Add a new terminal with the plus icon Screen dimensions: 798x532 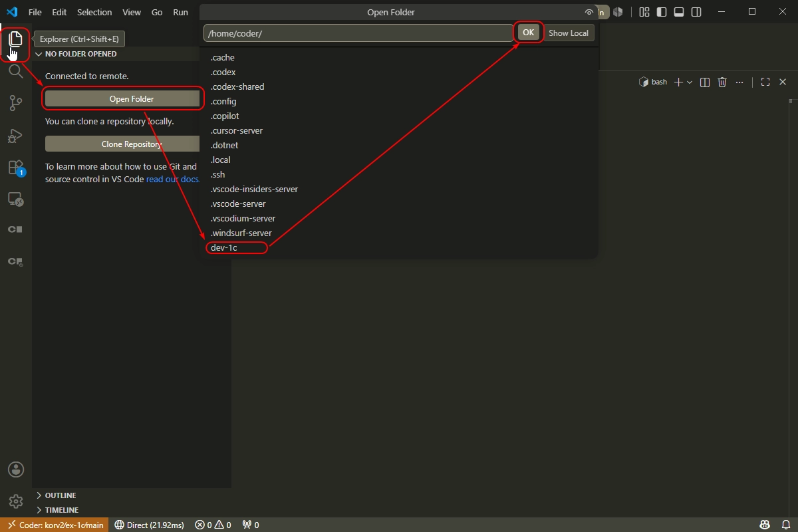[x=678, y=82]
